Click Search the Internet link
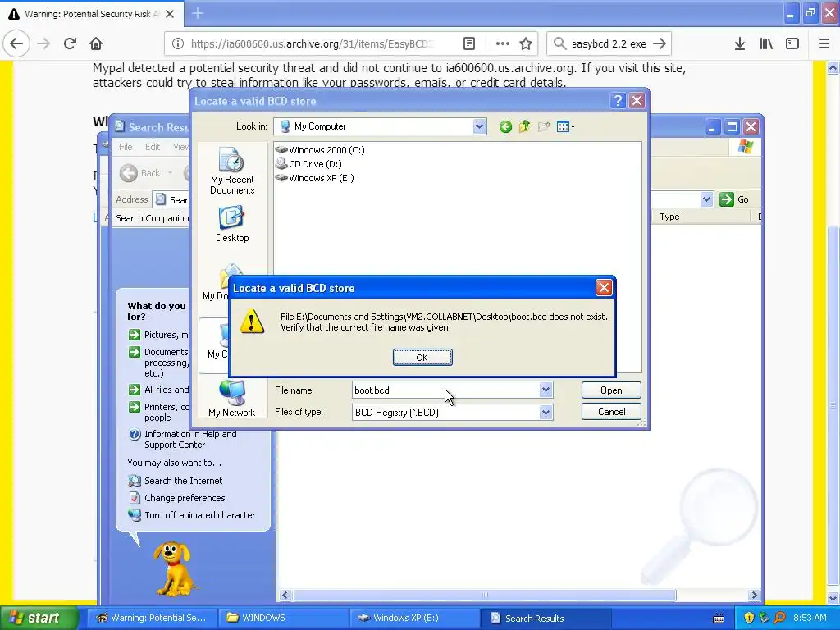The width and height of the screenshot is (840, 630). point(176,481)
